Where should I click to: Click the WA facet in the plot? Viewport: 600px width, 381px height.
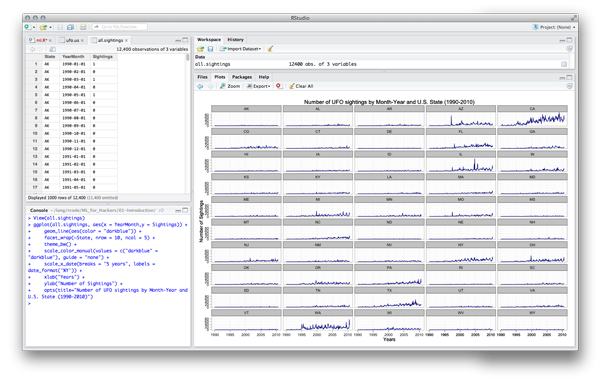[x=318, y=321]
